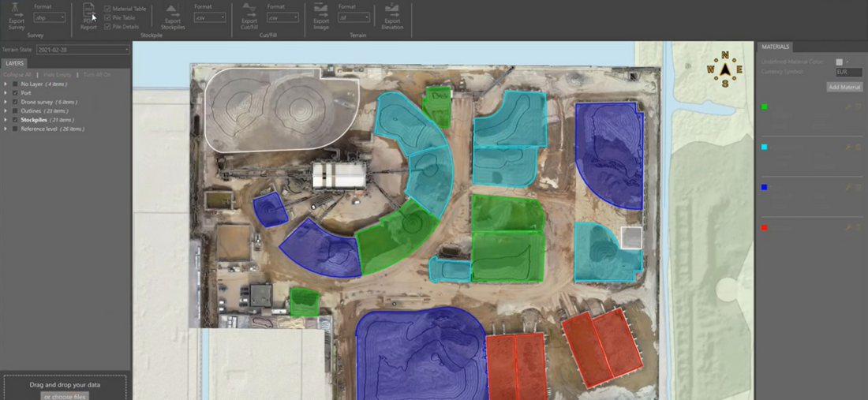
Task: Toggle the Drone survey layer checkbox
Action: click(16, 102)
